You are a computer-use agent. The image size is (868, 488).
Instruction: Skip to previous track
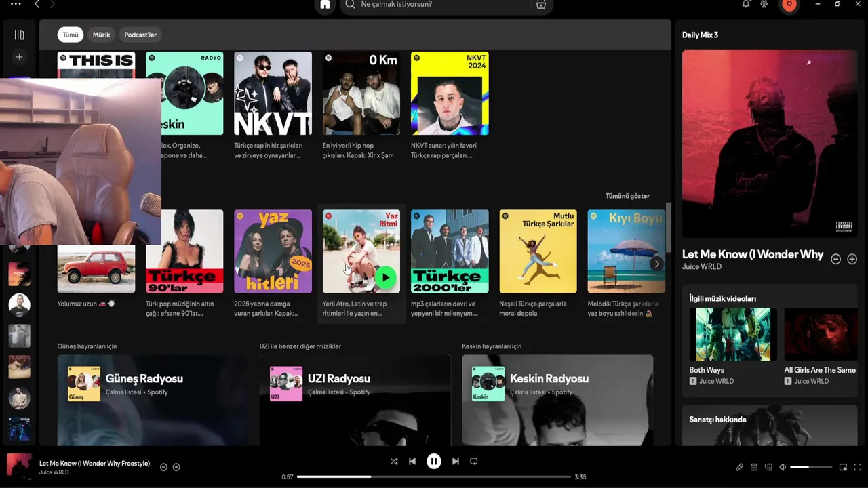pos(412,462)
